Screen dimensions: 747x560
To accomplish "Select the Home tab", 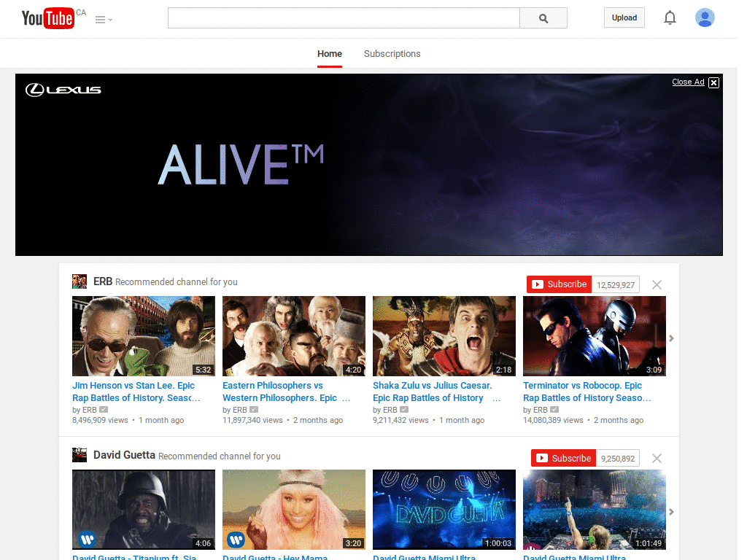I will (330, 54).
